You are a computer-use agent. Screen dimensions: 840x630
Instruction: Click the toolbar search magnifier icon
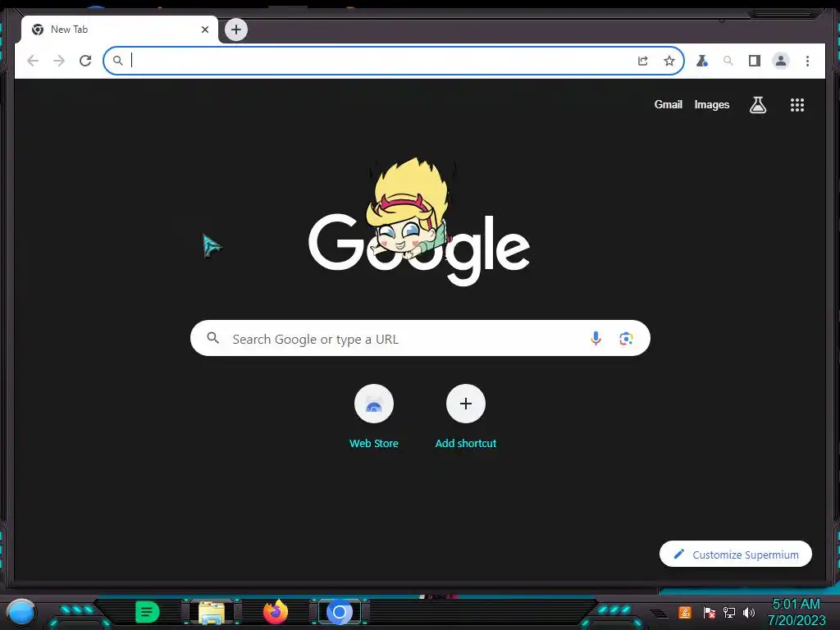728,61
